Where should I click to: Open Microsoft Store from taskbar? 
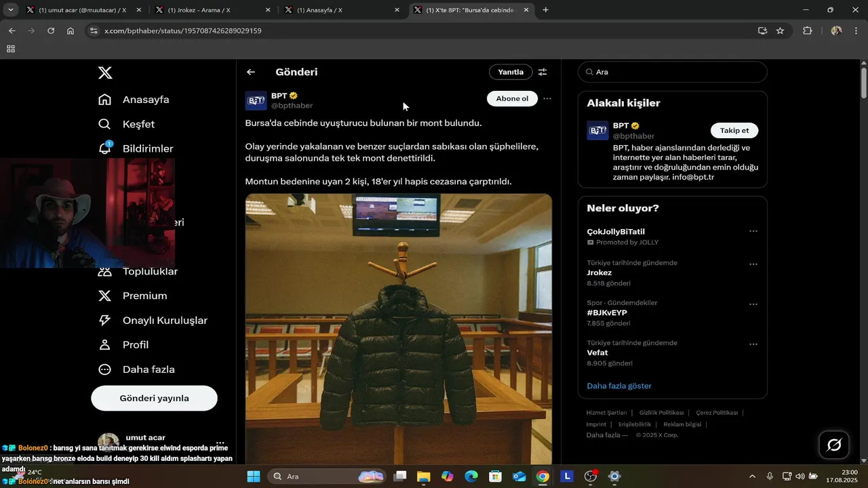[495, 476]
